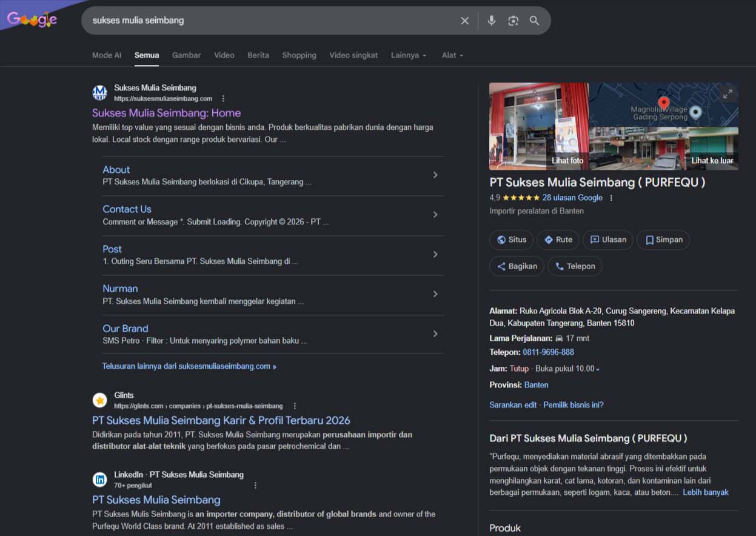756x536 pixels.
Task: Expand opening hours next to Buka pukul 10.00
Action: [598, 369]
